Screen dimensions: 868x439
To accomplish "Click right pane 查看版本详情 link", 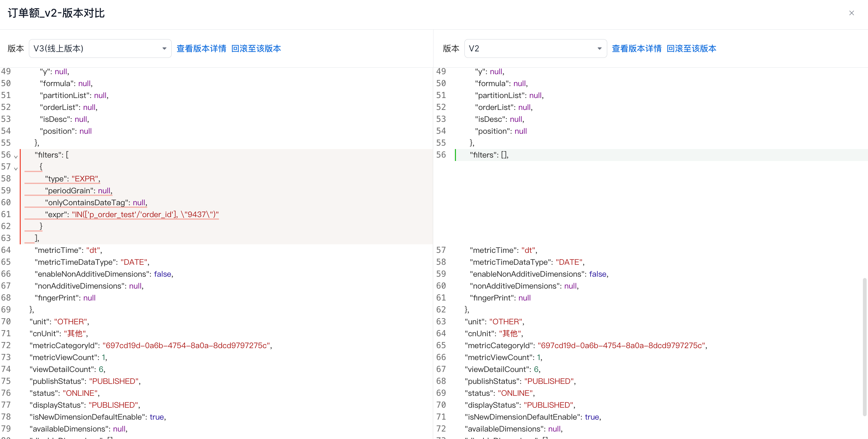I will (636, 49).
